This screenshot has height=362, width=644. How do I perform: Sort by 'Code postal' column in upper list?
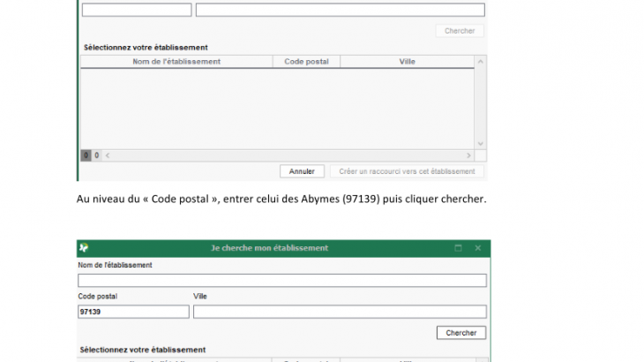306,62
